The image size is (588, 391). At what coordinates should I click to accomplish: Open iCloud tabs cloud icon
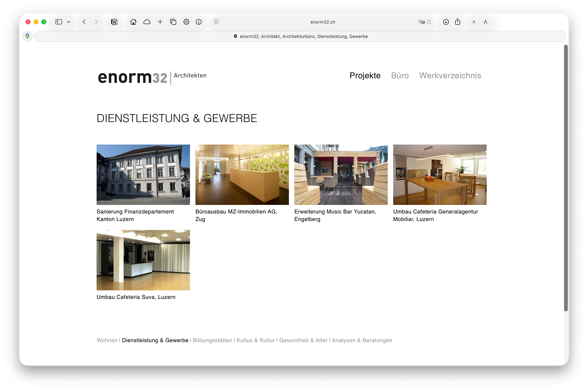pyautogui.click(x=147, y=22)
